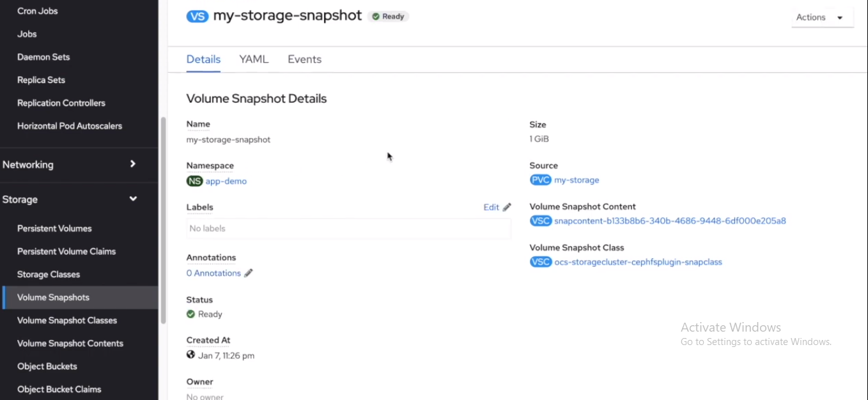Open the ocs-storagecluster-cephfsplugin-snapclass link

pos(638,262)
